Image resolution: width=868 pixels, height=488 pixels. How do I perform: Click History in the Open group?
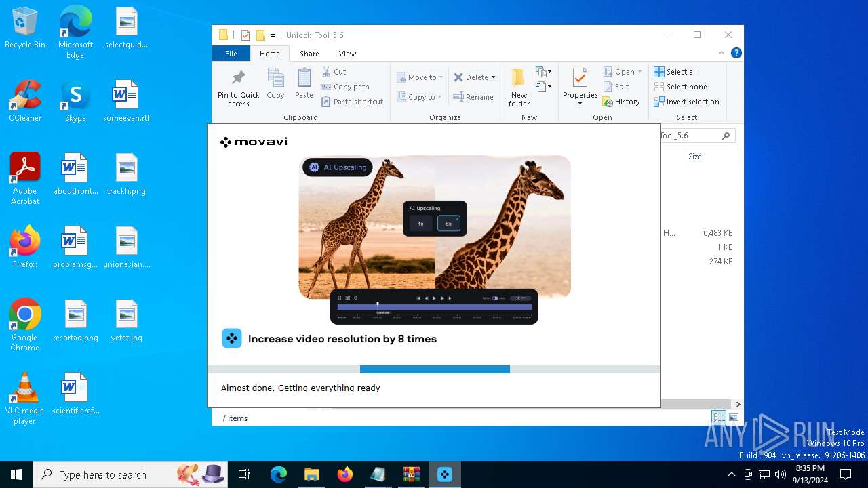621,102
